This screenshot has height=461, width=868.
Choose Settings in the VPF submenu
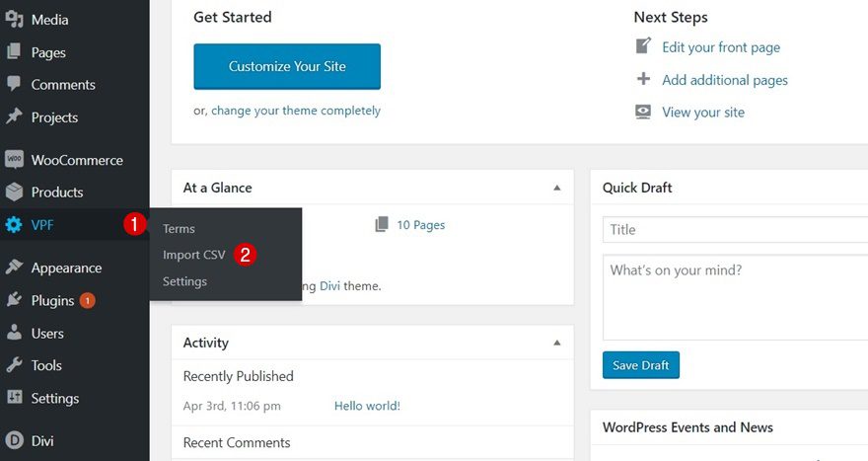point(184,281)
